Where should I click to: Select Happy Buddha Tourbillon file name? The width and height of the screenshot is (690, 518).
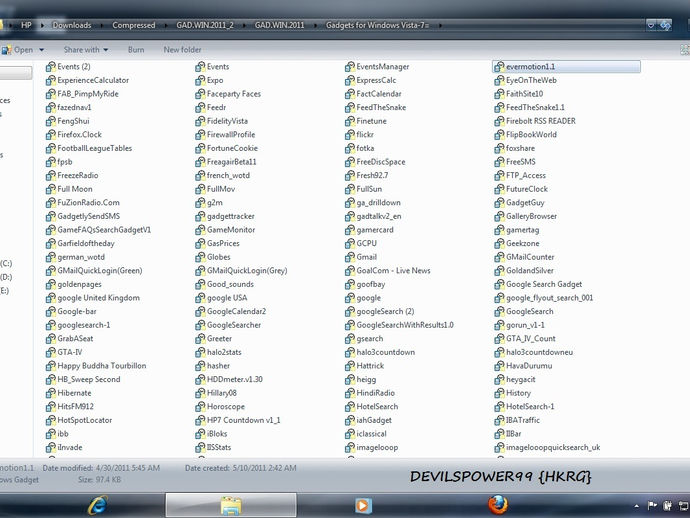tap(102, 366)
